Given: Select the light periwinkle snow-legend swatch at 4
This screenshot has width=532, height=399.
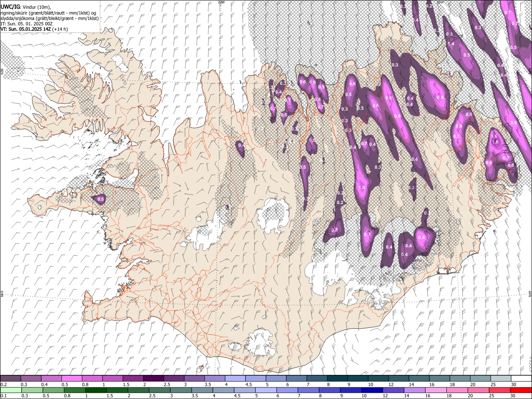Looking at the screenshot, I should (x=234, y=378).
